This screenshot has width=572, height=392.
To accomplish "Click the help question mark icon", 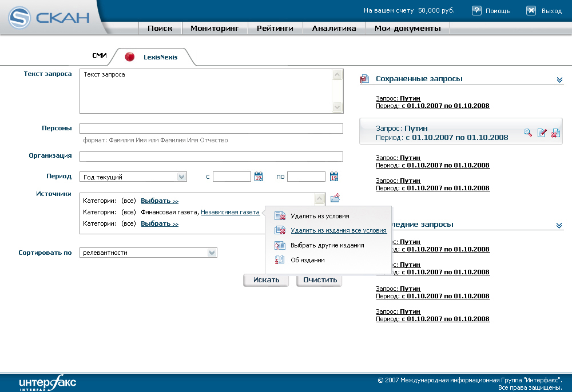I will 476,10.
